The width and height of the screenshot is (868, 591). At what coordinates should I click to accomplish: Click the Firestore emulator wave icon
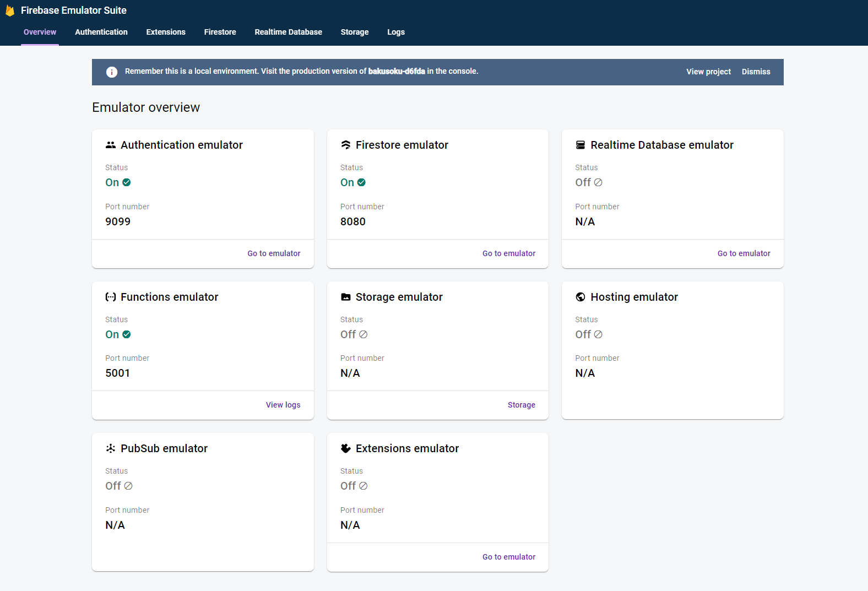pos(346,145)
